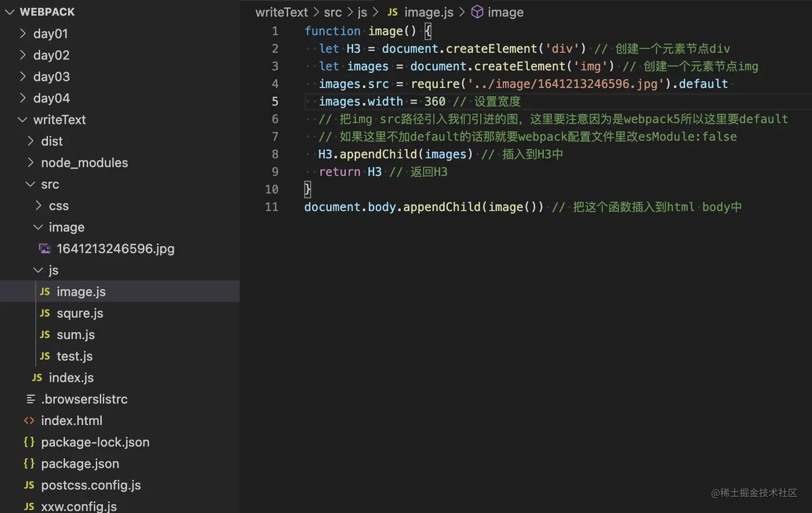Open the xxw.config.js file

click(x=79, y=506)
